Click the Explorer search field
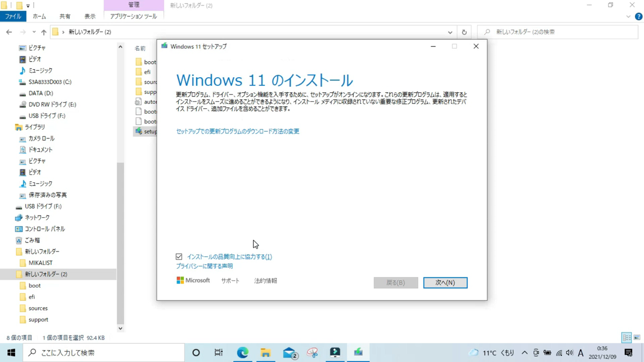644x362 pixels. [x=558, y=32]
